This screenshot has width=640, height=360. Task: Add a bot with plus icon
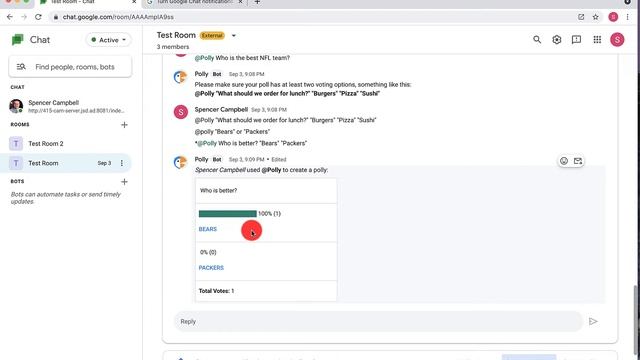(124, 181)
